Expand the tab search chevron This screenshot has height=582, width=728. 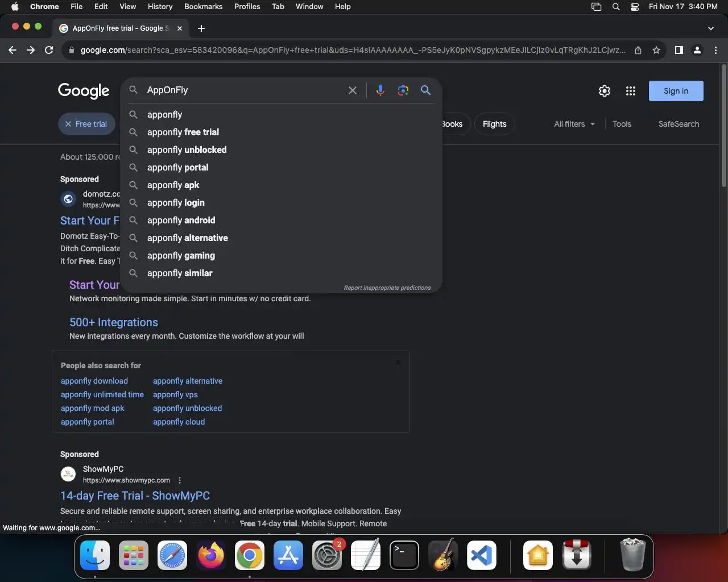pyautogui.click(x=710, y=28)
